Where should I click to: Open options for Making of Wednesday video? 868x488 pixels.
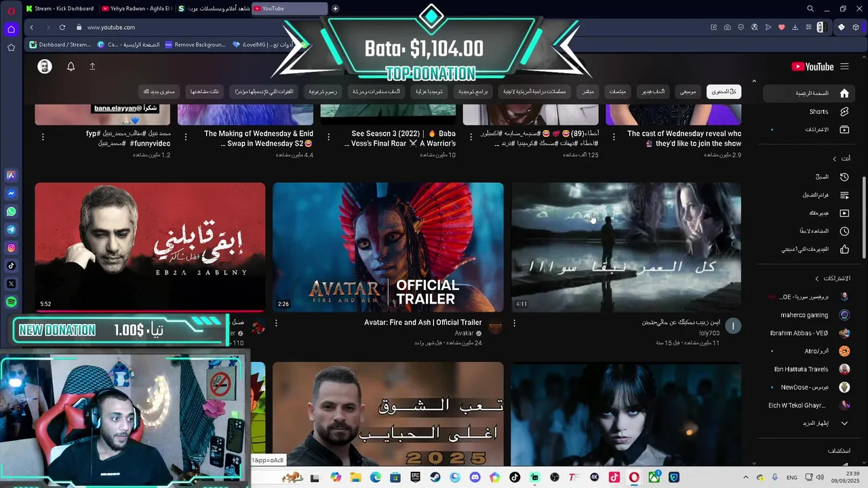click(185, 136)
